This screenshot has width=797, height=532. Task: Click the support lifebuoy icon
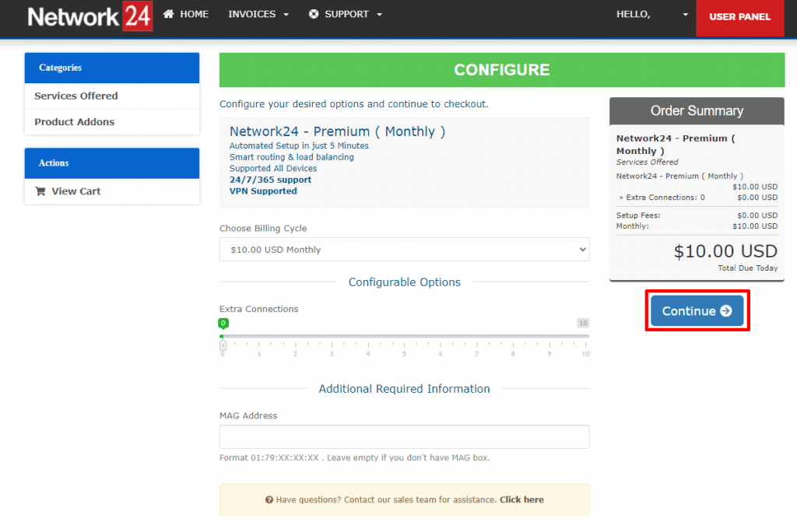[x=314, y=14]
